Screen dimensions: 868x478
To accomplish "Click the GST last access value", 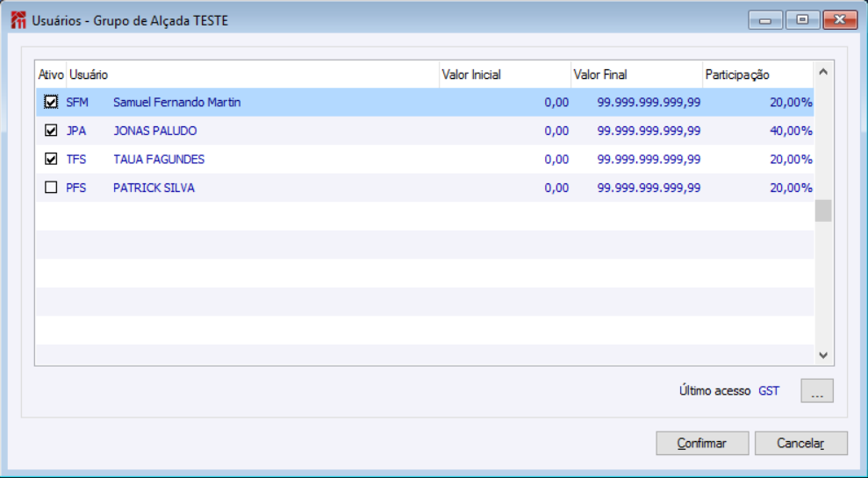I will [x=769, y=391].
